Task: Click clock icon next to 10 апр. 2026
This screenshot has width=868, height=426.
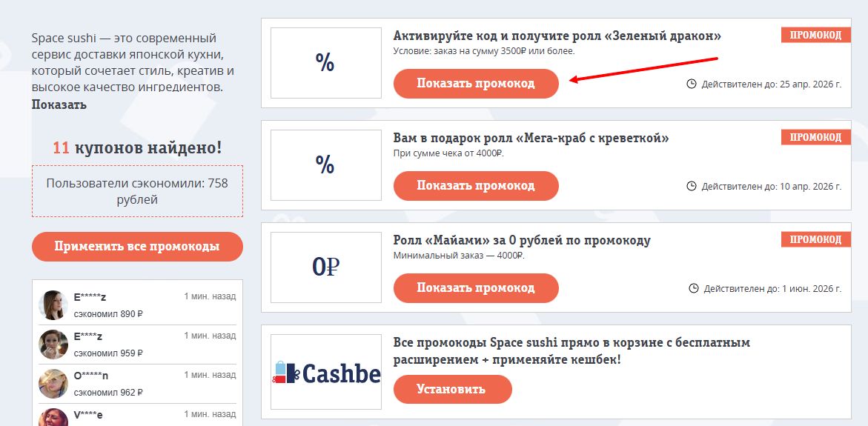Action: pyautogui.click(x=691, y=186)
